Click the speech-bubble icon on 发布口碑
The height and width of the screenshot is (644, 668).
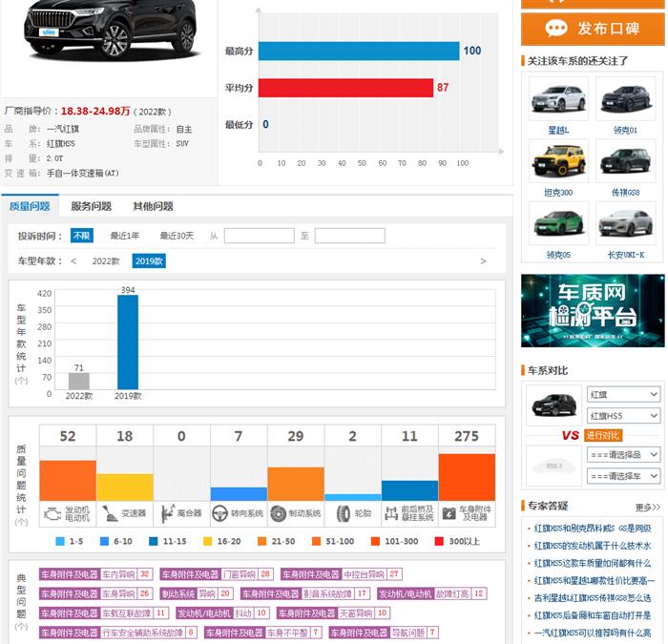pos(556,29)
